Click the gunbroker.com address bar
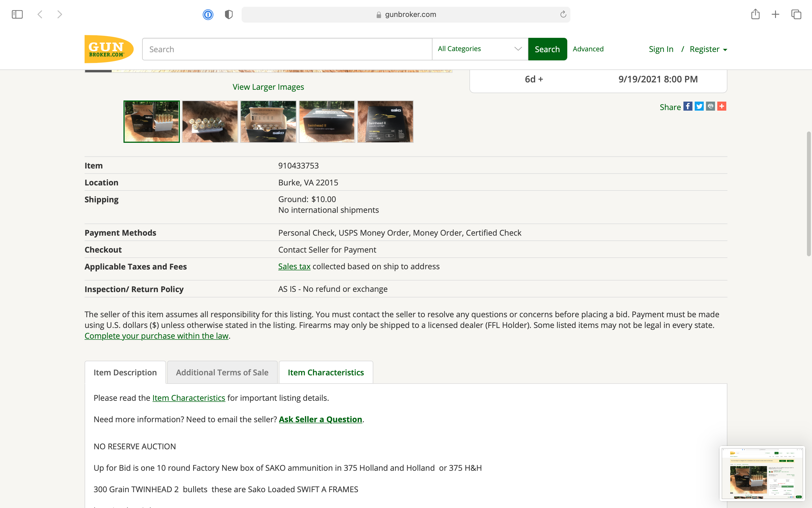Screen dimensions: 812x508 pos(406,14)
